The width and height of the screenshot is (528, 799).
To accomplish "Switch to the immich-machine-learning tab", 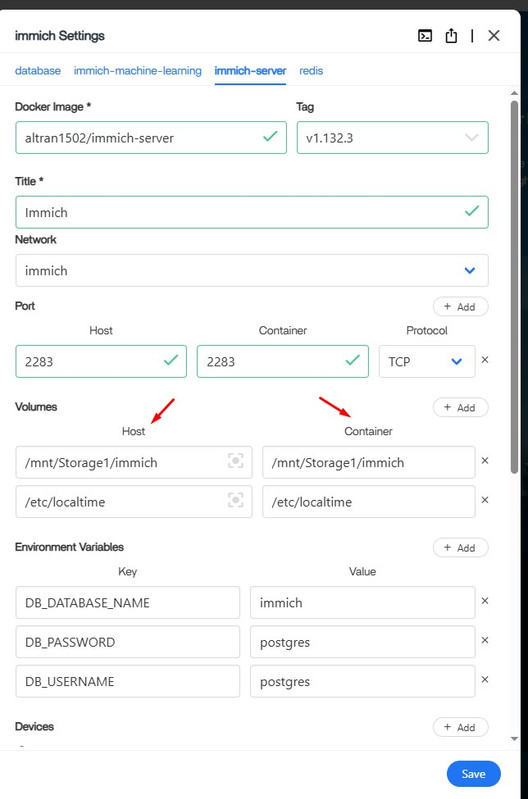I will 138,71.
